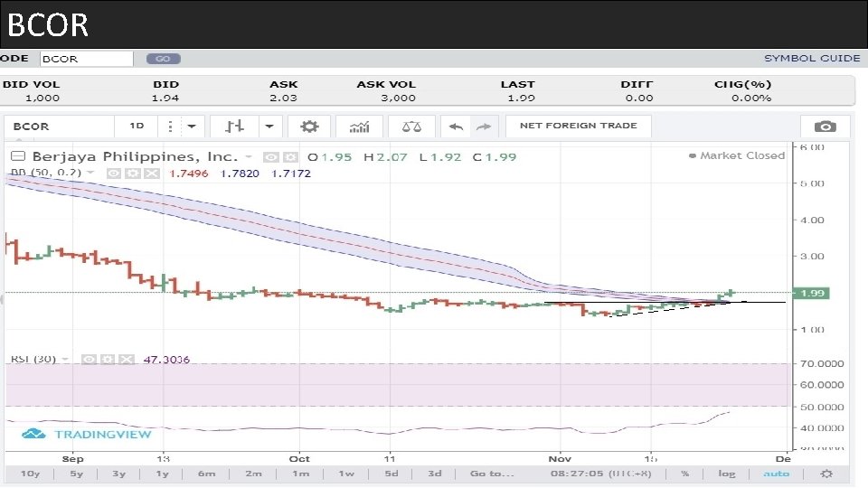Image resolution: width=868 pixels, height=488 pixels.
Task: Expand the interval dropdown arrow
Action: 192,127
